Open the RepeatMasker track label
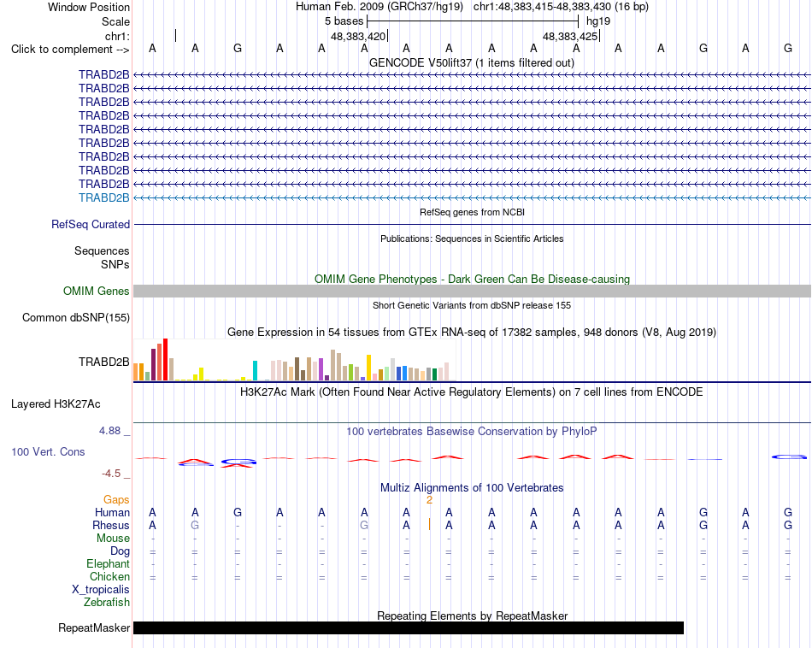Screen dimensions: 812x648 click(x=94, y=627)
